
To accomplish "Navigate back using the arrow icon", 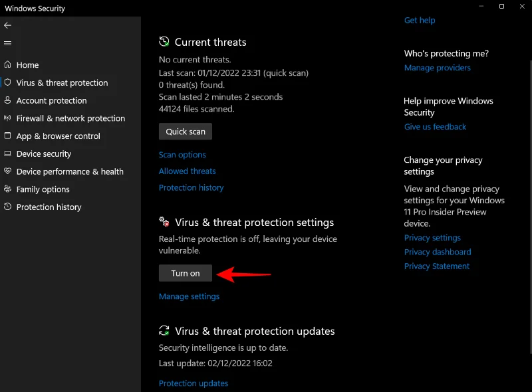I will 8,25.
